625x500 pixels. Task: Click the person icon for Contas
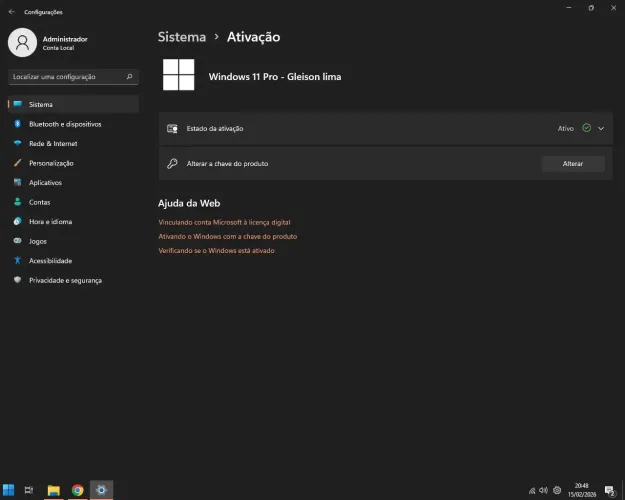click(x=18, y=201)
